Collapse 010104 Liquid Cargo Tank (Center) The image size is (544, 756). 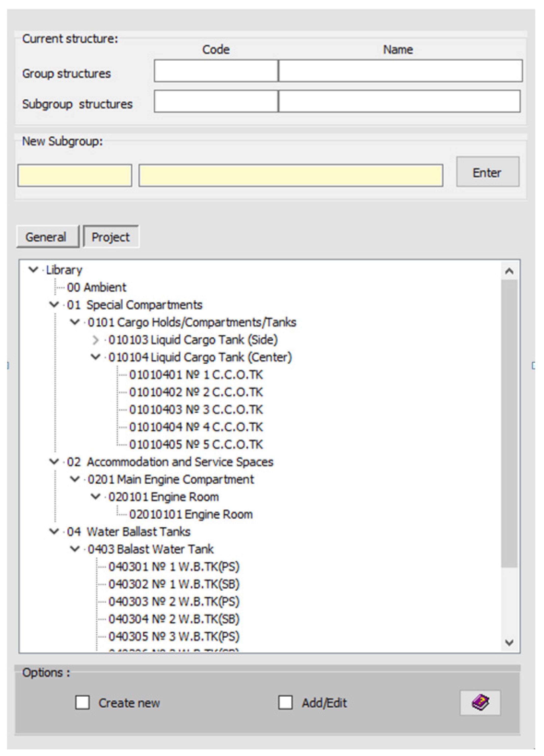pos(96,357)
